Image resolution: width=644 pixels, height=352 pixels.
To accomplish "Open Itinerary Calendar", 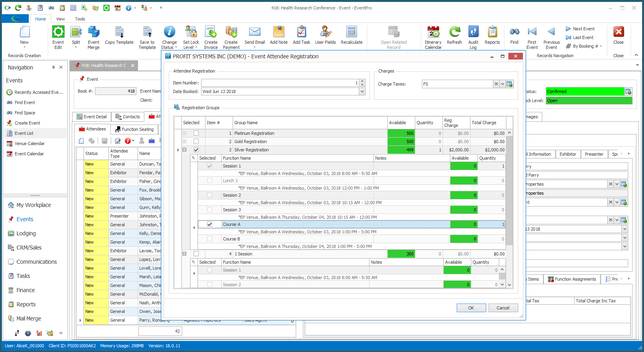I will coord(433,37).
